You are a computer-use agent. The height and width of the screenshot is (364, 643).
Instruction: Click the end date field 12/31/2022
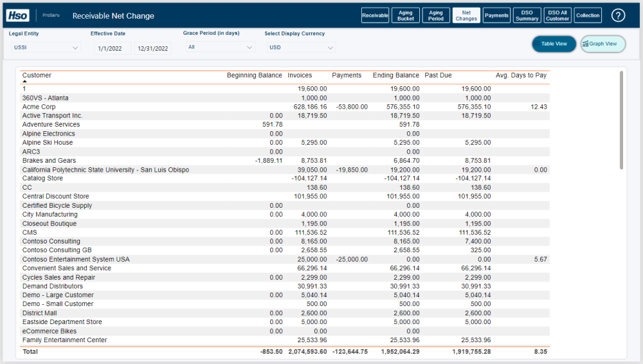pyautogui.click(x=152, y=48)
